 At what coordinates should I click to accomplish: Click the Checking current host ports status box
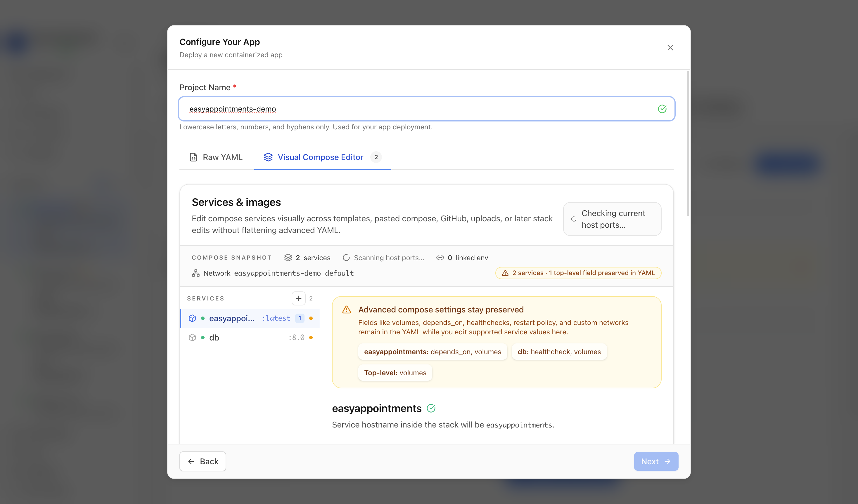tap(612, 219)
